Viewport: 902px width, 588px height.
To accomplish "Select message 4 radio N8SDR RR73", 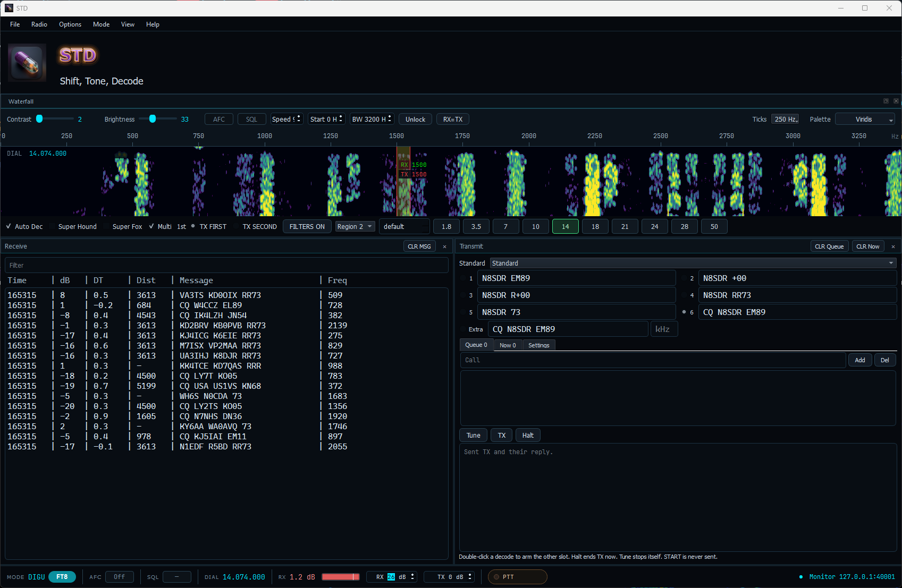I will coord(684,295).
